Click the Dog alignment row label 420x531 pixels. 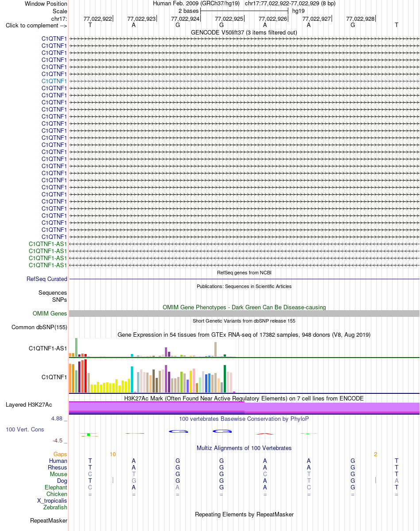coord(62,481)
